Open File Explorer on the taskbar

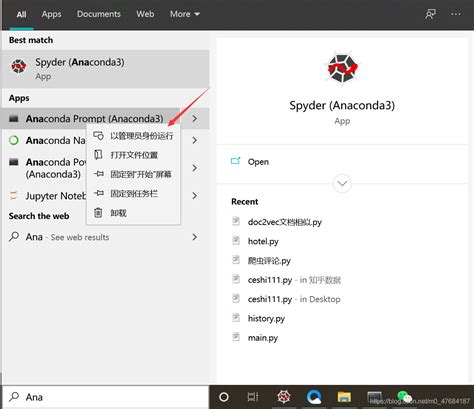coord(344,397)
